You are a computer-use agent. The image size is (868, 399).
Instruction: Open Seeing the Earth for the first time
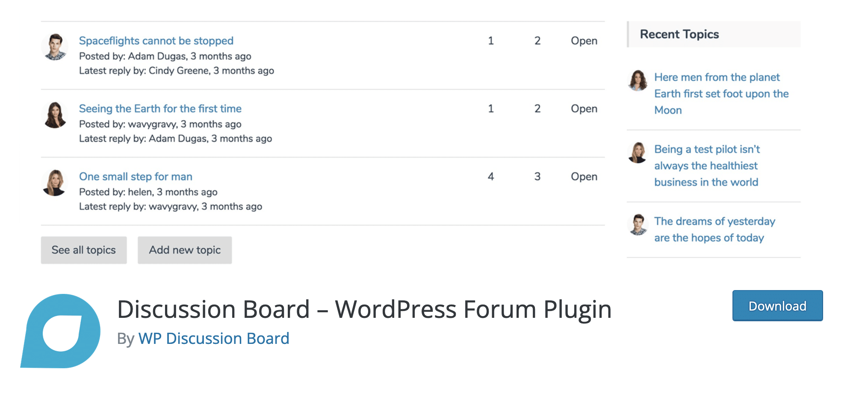point(160,109)
